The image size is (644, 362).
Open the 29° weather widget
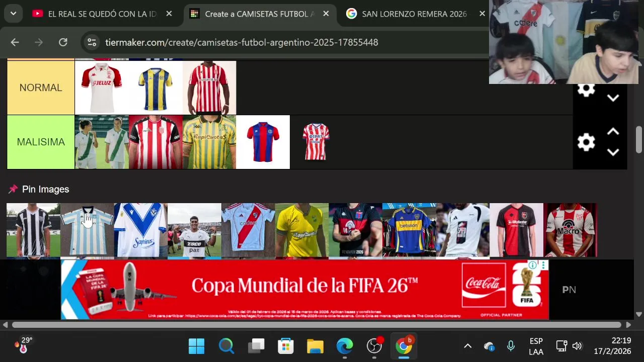pos(24,345)
